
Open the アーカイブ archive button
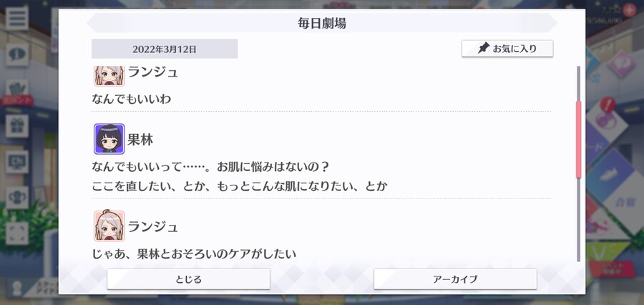[x=455, y=279]
